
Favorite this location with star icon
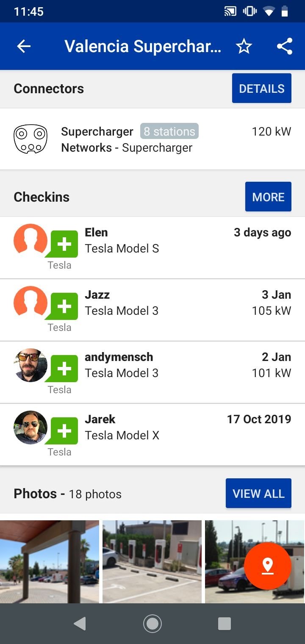(x=244, y=46)
